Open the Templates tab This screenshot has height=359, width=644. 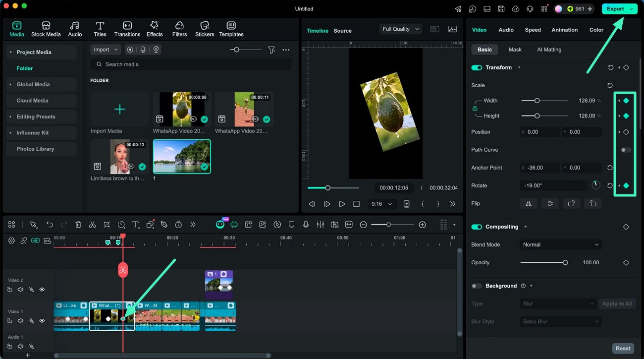(x=231, y=29)
